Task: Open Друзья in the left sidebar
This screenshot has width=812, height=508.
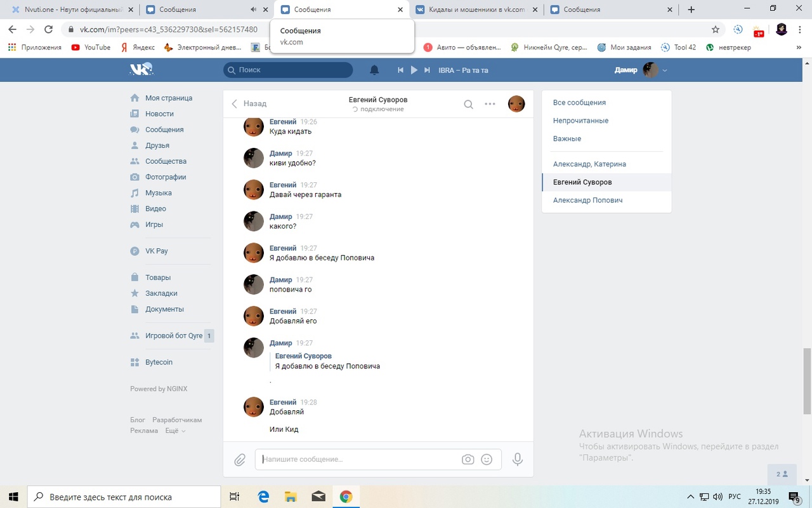Action: (157, 145)
